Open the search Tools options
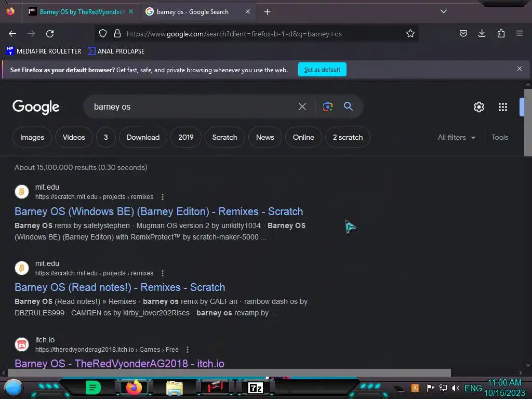 coord(499,137)
